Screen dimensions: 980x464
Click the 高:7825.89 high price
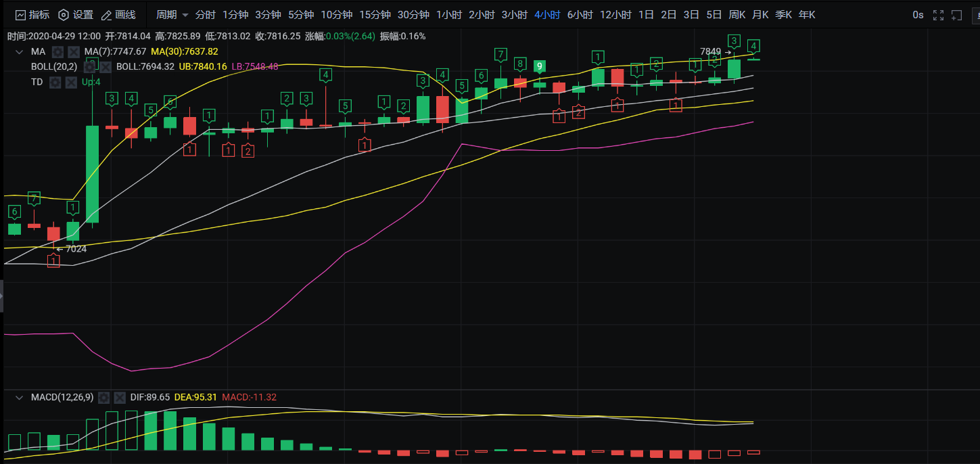[x=178, y=36]
